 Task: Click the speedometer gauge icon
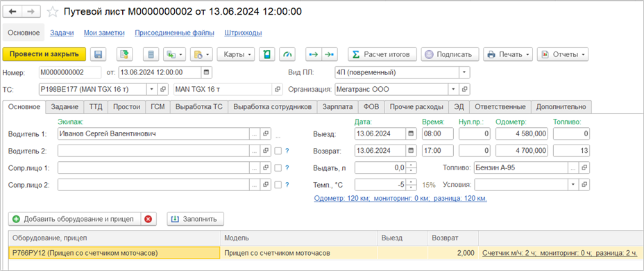click(287, 54)
